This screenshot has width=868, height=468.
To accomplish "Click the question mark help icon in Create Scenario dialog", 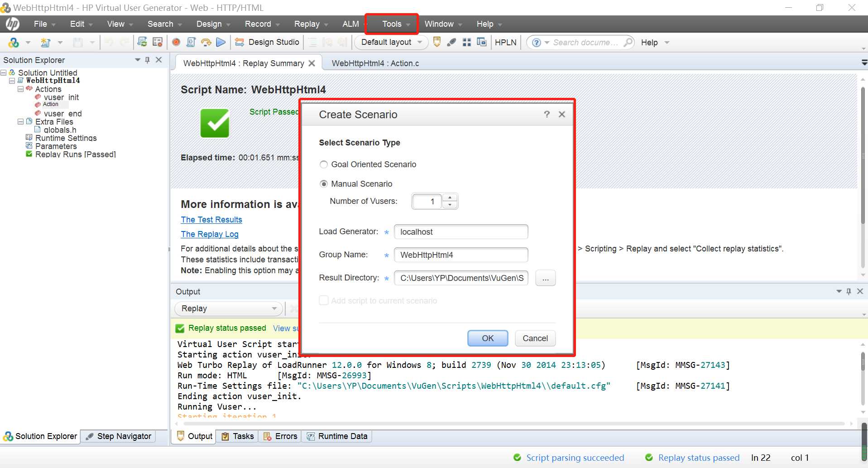I will 547,114.
